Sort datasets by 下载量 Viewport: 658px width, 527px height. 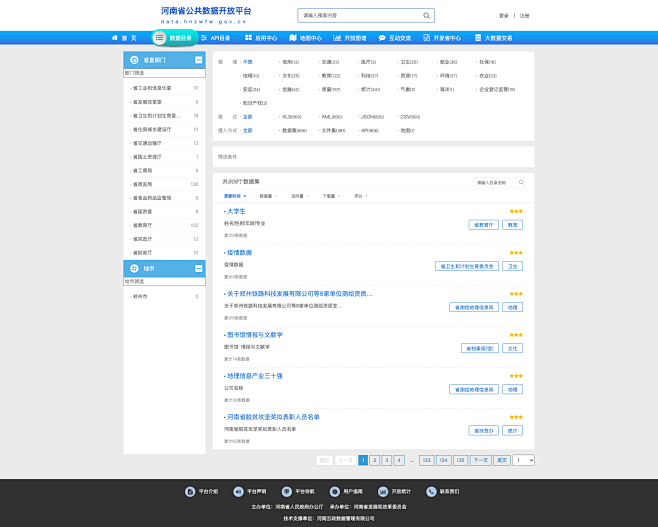coord(332,196)
